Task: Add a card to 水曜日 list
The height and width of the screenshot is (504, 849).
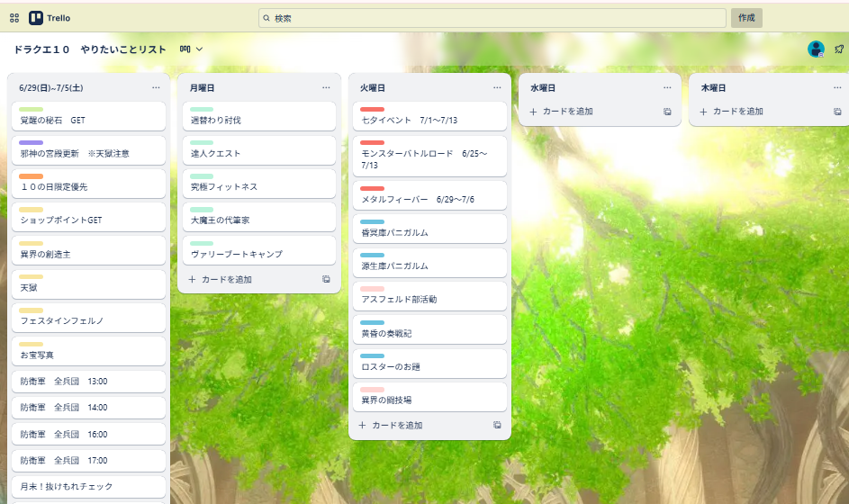Action: point(562,111)
